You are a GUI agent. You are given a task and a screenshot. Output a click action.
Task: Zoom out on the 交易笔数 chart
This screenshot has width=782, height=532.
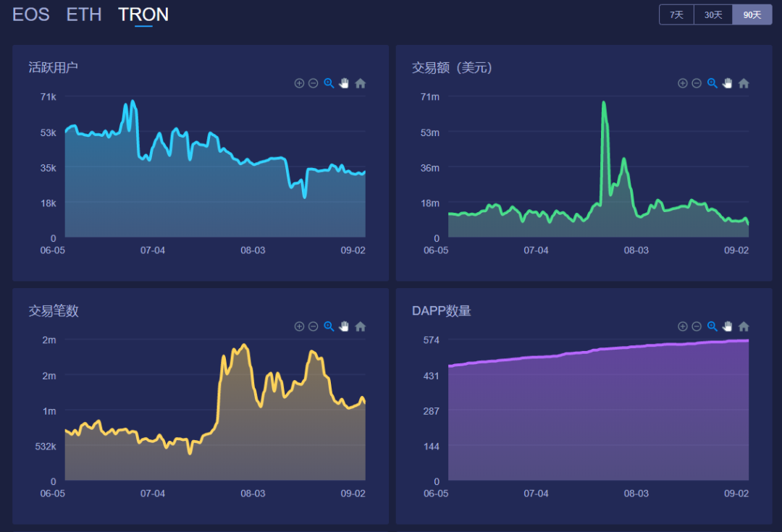314,326
